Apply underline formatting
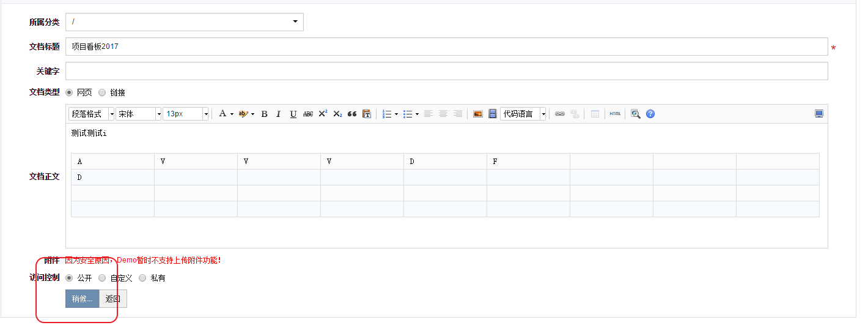This screenshot has width=868, height=336. [293, 114]
